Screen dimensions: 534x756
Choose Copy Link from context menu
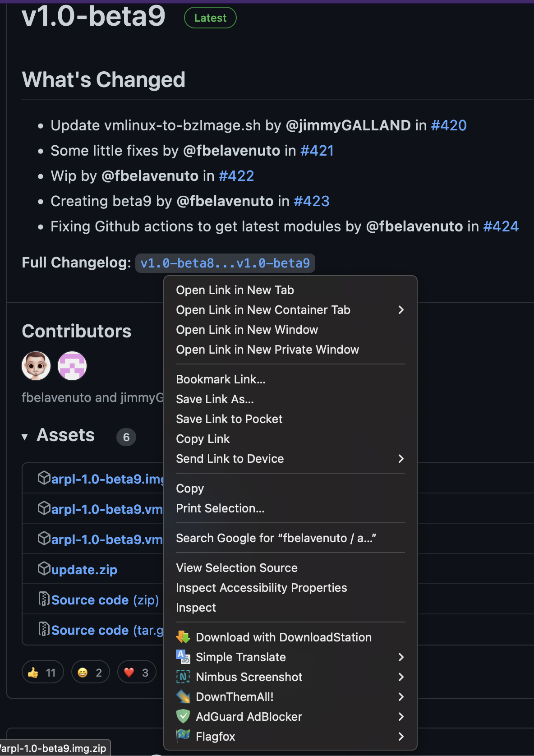203,439
